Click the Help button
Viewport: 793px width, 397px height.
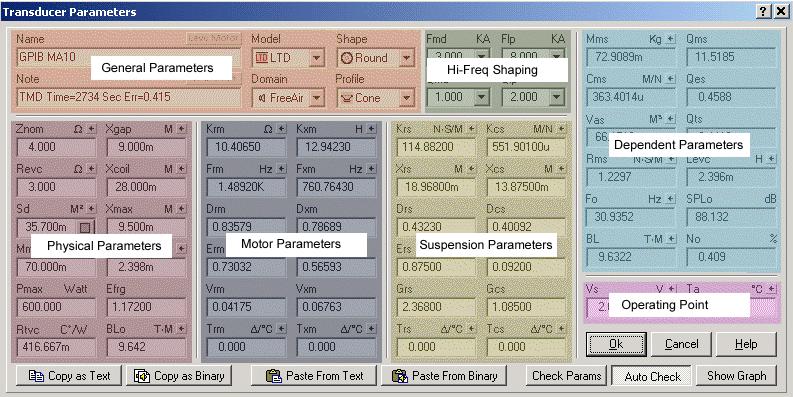[x=746, y=344]
